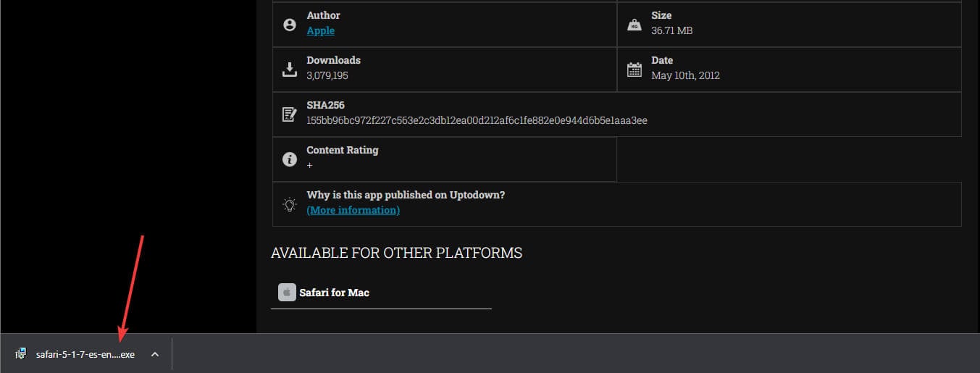The image size is (980, 373).
Task: Click the 36.71 MB size value
Action: tap(672, 30)
